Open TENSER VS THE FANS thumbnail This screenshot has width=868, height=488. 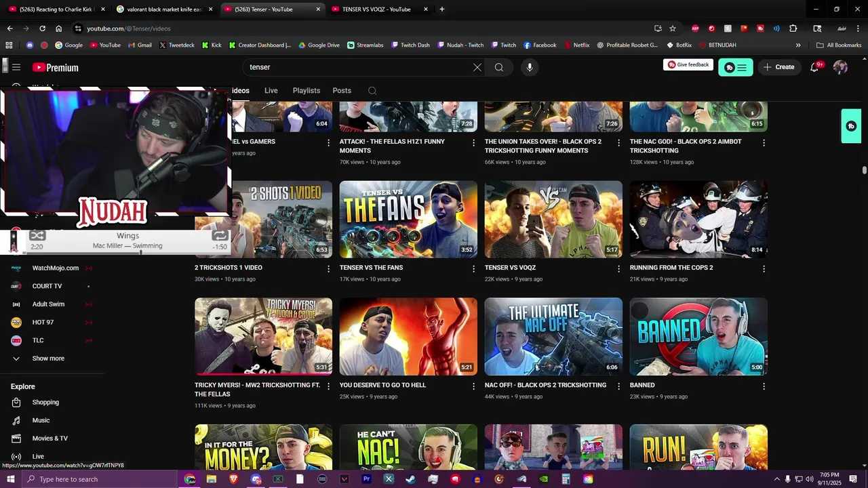click(x=408, y=219)
